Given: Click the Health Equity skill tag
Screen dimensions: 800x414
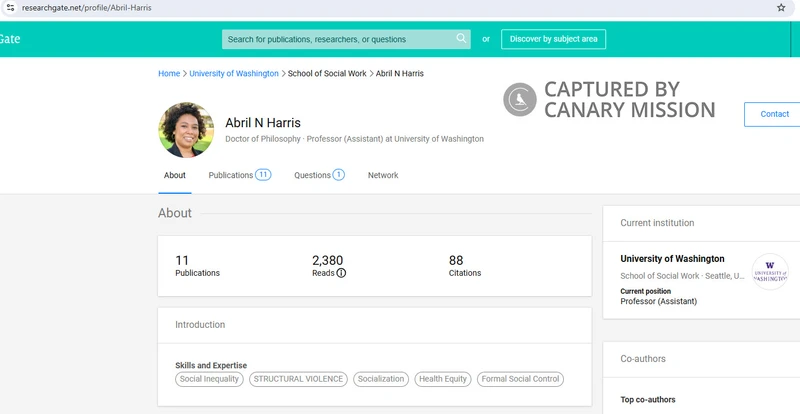Looking at the screenshot, I should [443, 379].
